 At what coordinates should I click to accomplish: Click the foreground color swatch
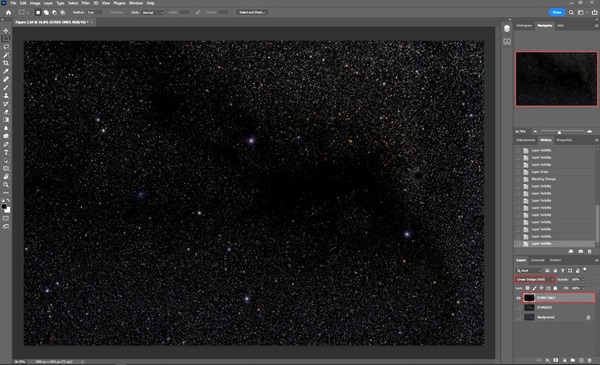pos(4,207)
